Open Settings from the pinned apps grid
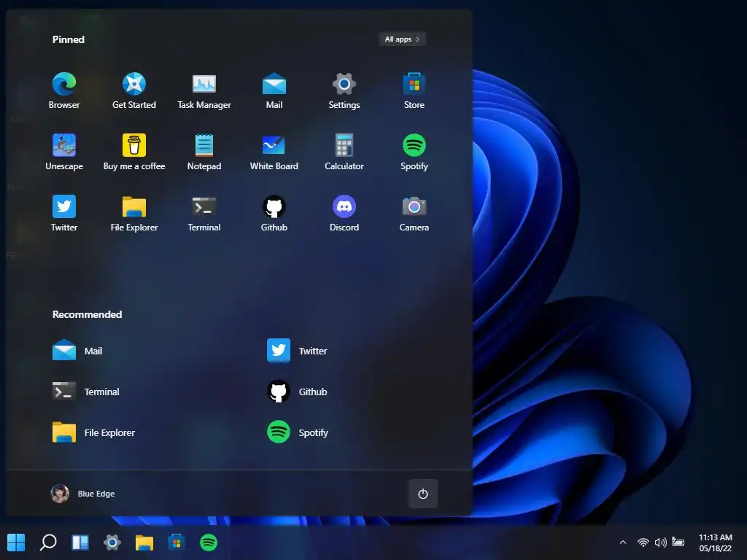The width and height of the screenshot is (747, 560). (344, 91)
